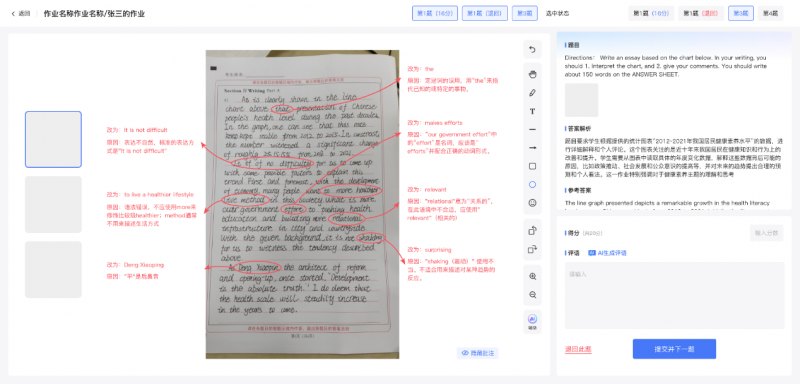Toggle the hide annotations eye button

tap(477, 353)
